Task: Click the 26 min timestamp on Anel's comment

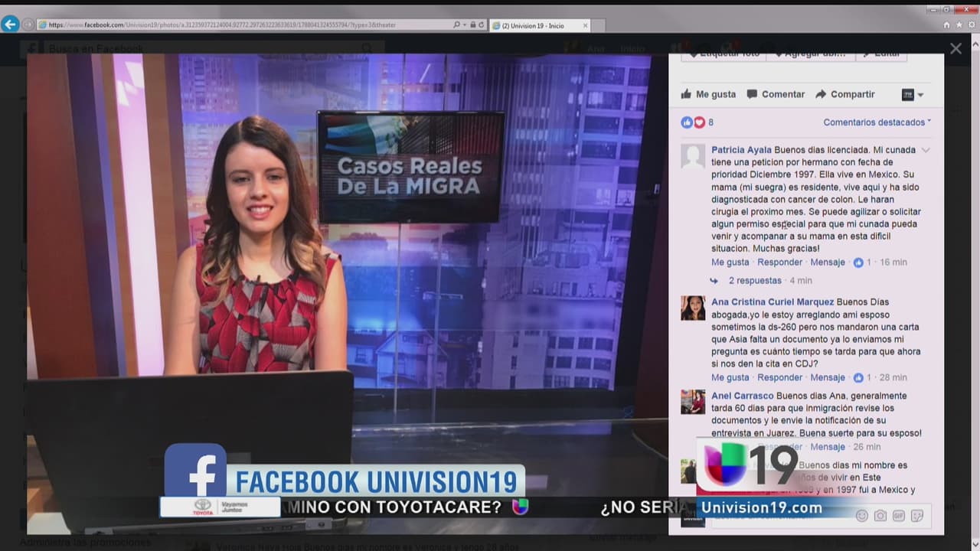Action: click(x=867, y=447)
